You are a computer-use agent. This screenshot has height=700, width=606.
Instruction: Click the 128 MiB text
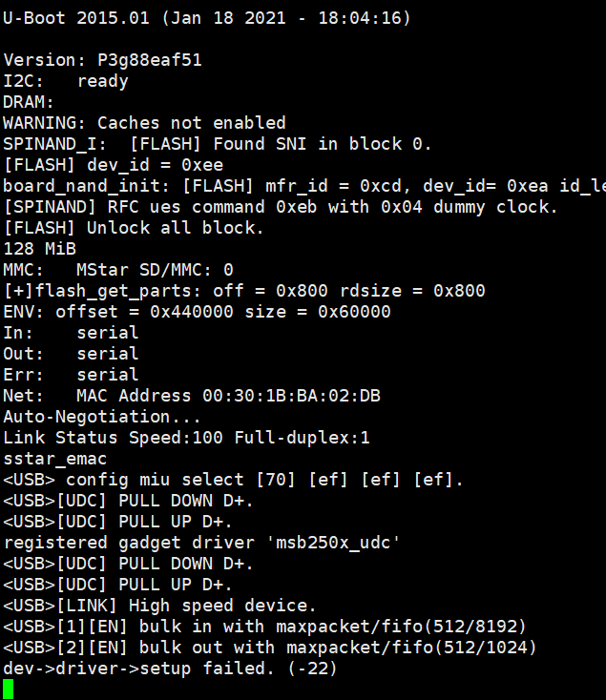coord(39,249)
